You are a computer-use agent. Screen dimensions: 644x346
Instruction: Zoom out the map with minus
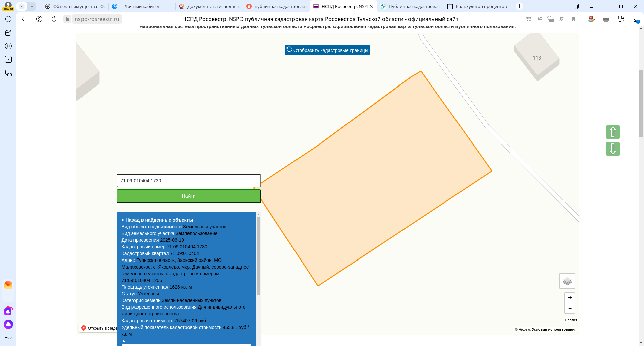(x=570, y=308)
